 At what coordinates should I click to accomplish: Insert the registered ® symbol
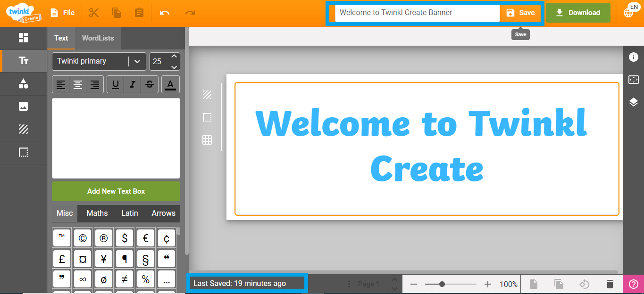(x=103, y=237)
